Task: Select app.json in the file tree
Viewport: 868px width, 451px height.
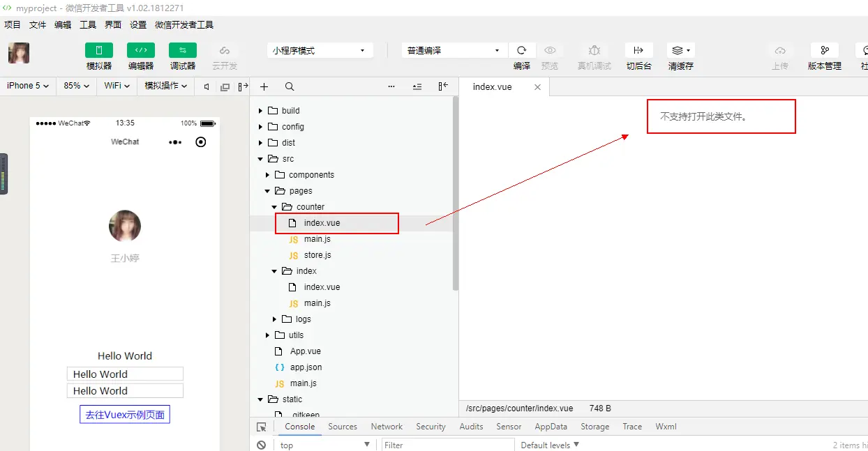Action: click(x=306, y=367)
